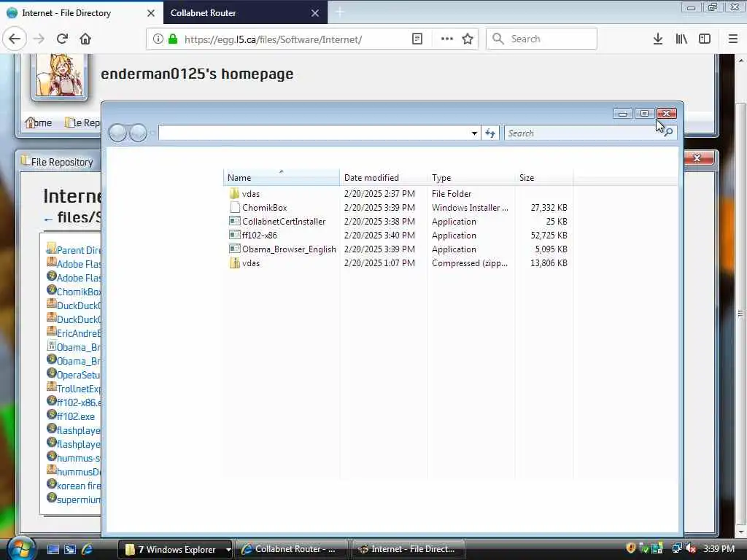747x560 pixels.
Task: Select the vdas compressed zip file
Action: pyautogui.click(x=398, y=262)
